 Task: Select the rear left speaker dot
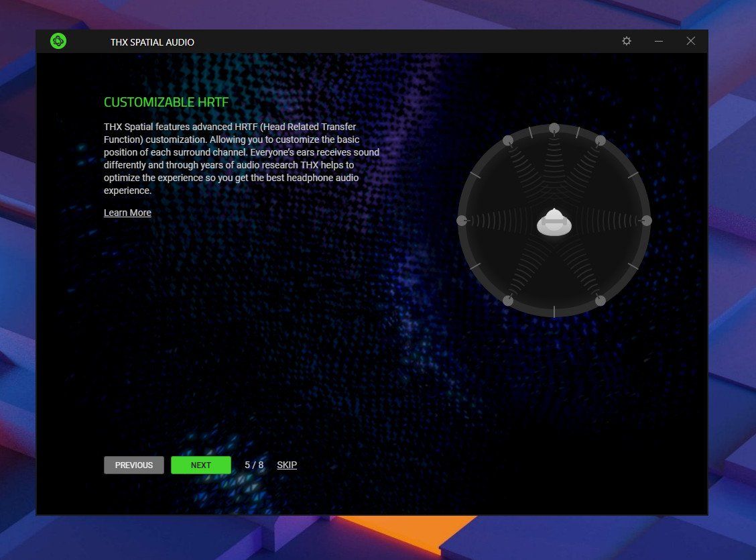coord(508,300)
